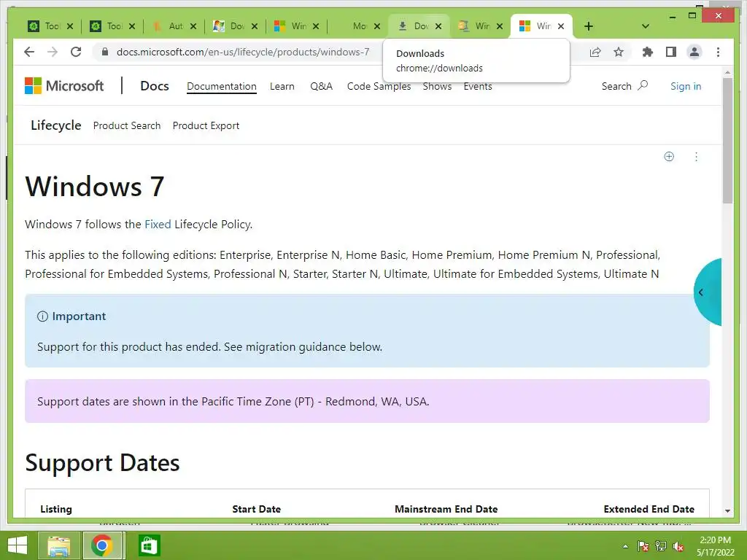747x560 pixels.
Task: Click the Microsoft logo
Action: point(64,86)
